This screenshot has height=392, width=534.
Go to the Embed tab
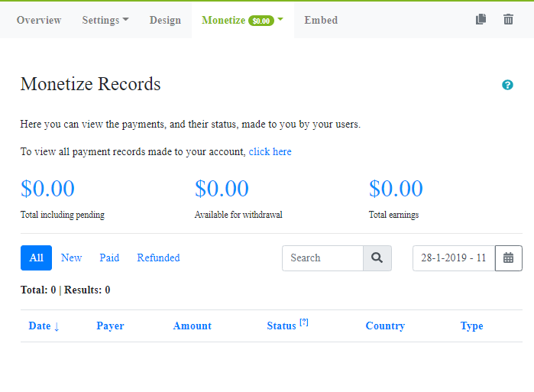click(x=321, y=20)
